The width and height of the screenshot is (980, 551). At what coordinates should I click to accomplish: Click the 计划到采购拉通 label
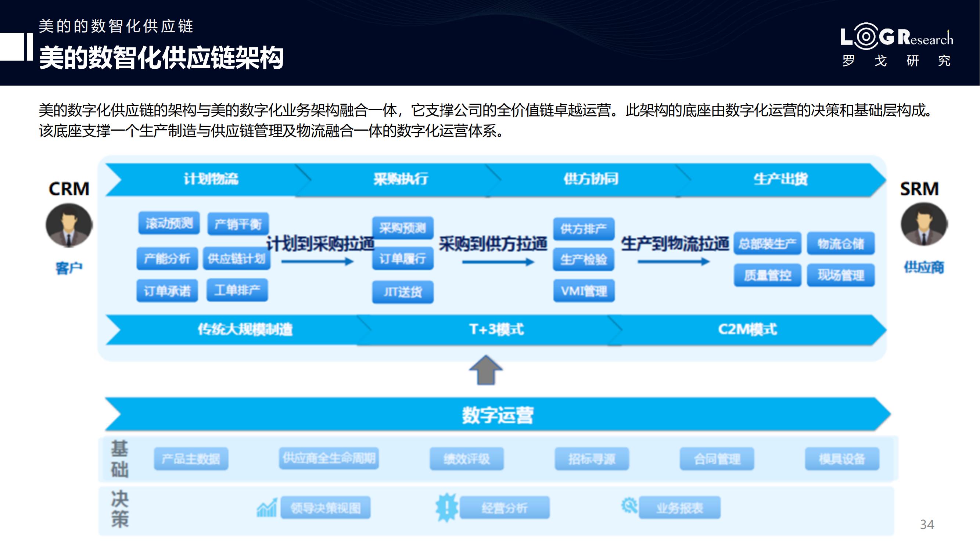click(320, 244)
